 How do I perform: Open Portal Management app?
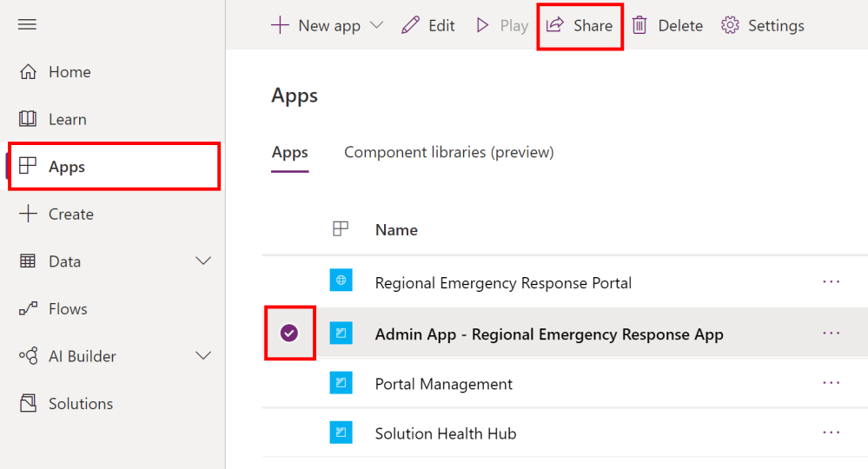(444, 384)
